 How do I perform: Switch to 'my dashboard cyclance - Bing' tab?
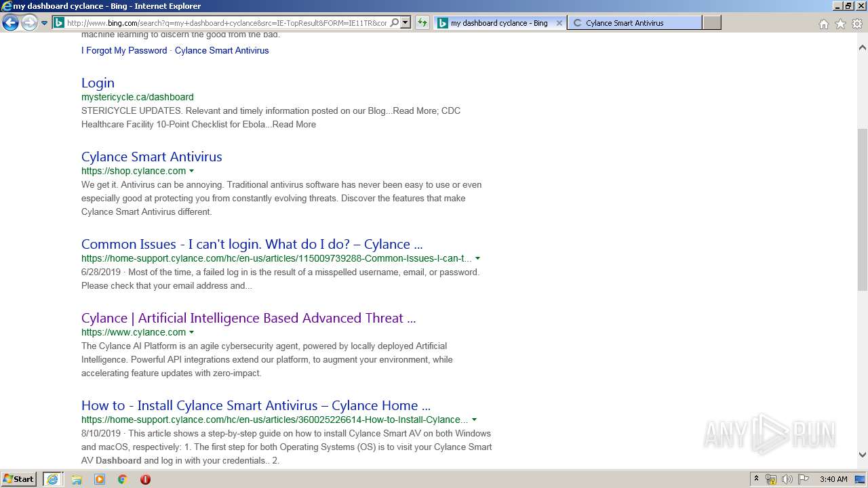pos(498,22)
